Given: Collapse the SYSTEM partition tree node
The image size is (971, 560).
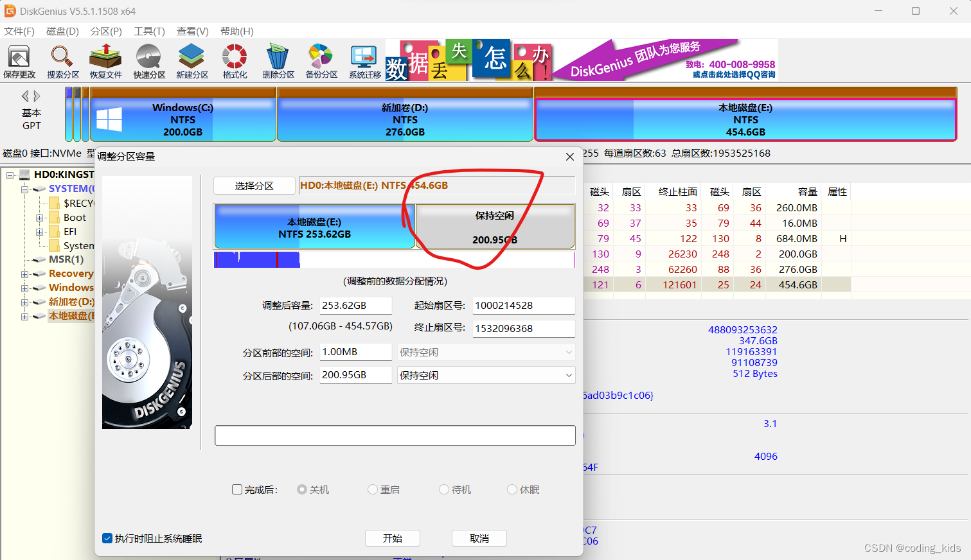Looking at the screenshot, I should click(25, 189).
